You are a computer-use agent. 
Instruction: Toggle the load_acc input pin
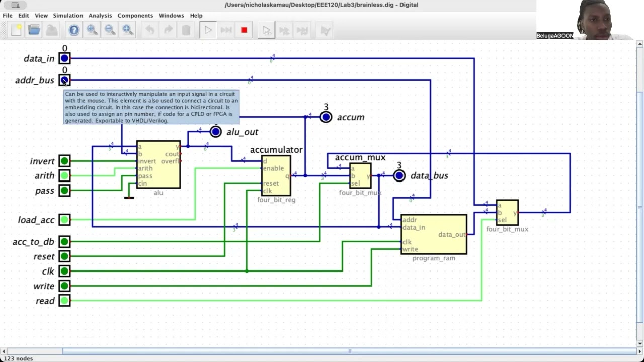pos(64,220)
